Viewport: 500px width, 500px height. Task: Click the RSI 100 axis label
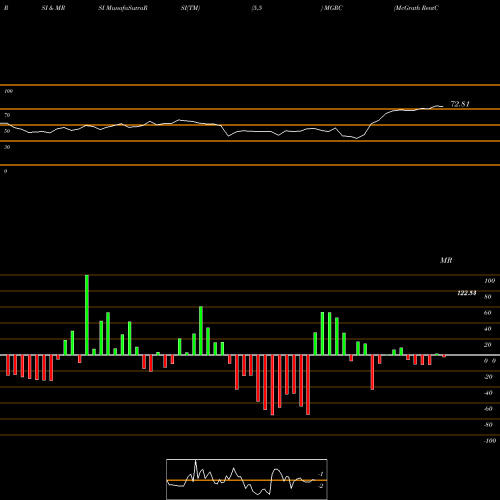click(8, 91)
